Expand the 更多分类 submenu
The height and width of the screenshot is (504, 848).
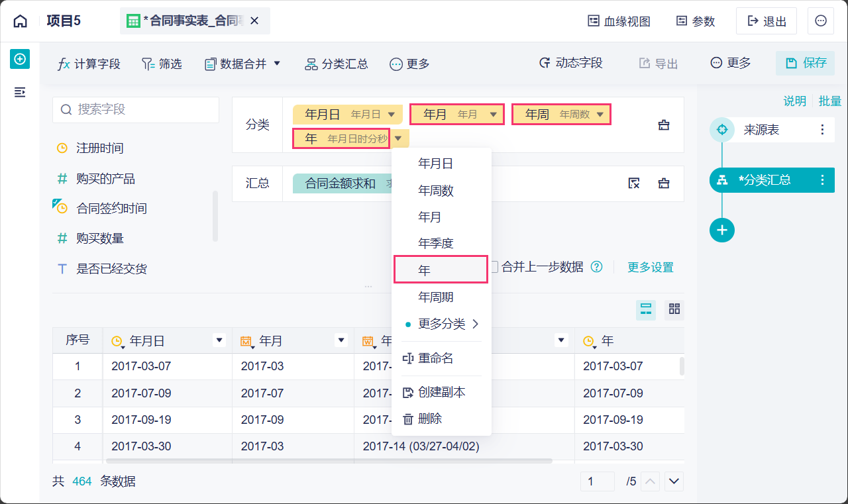[443, 324]
